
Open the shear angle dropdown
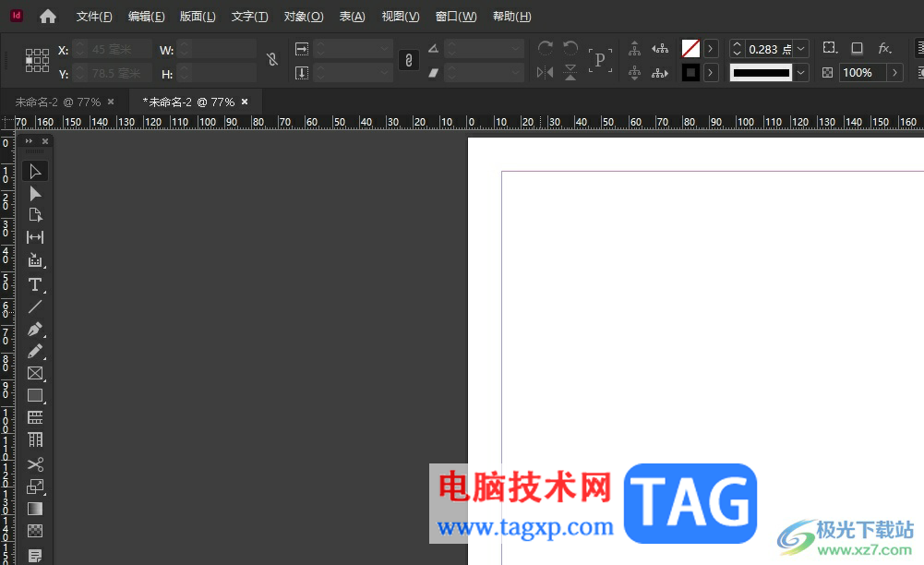[x=516, y=72]
